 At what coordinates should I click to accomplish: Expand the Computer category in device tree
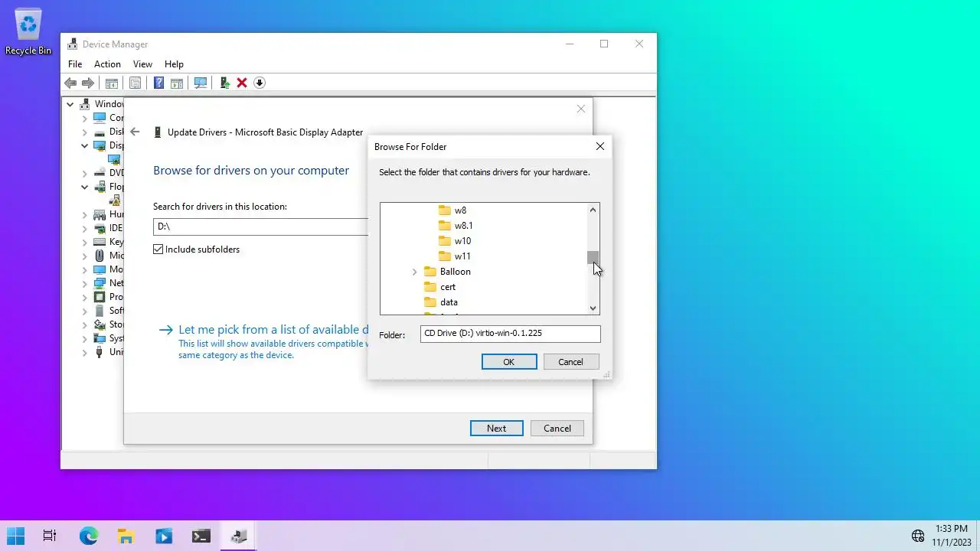pyautogui.click(x=85, y=118)
